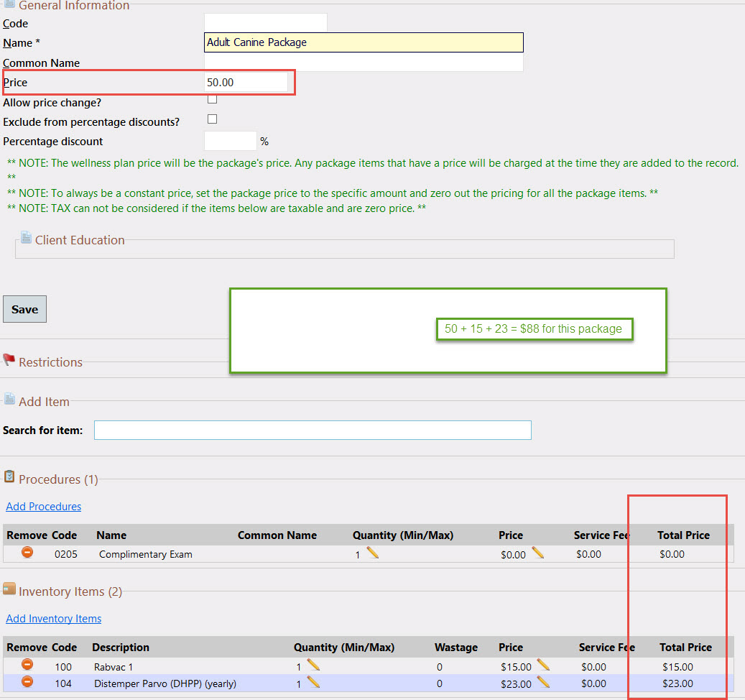
Task: Click the Procedures clipboard icon
Action: pos(9,476)
